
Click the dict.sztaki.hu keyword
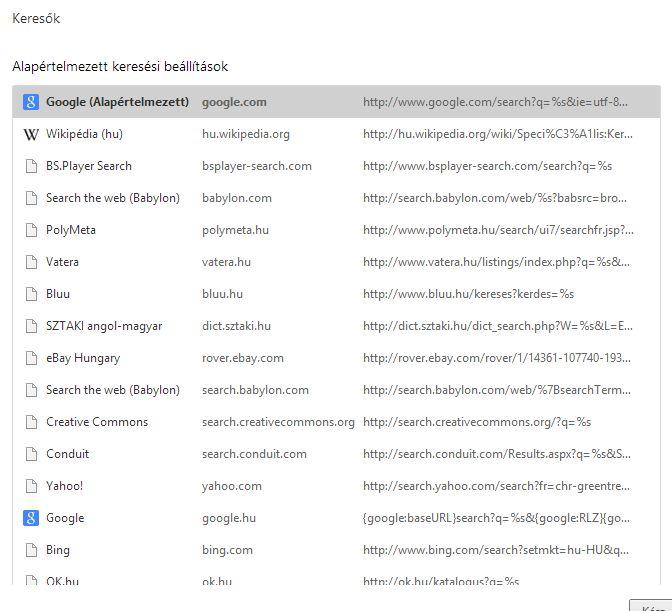click(x=236, y=326)
